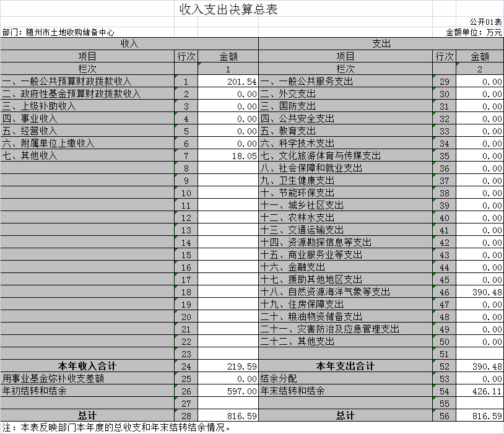The height and width of the screenshot is (434, 504).
Task: Select the 国防支出 cell
Action: [x=345, y=106]
